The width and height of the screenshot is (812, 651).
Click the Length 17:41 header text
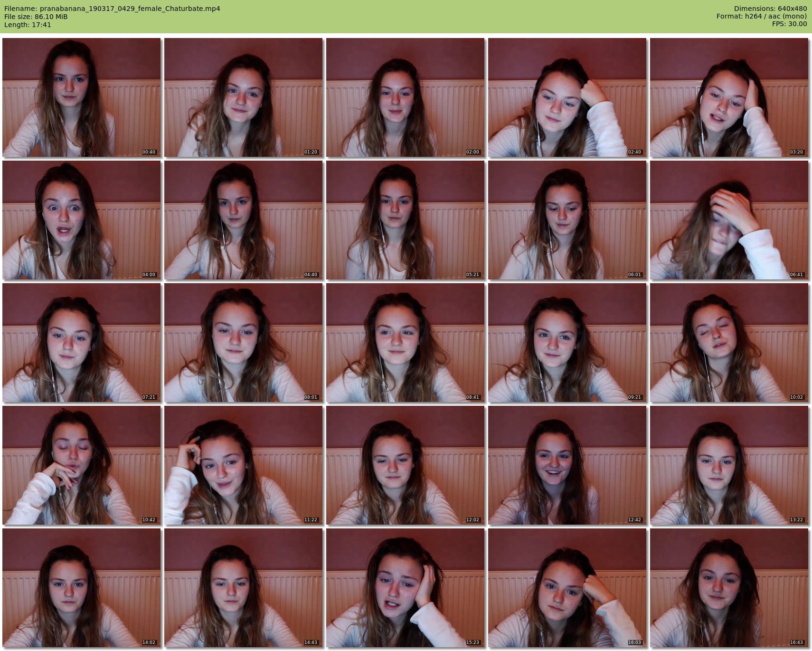pyautogui.click(x=28, y=25)
